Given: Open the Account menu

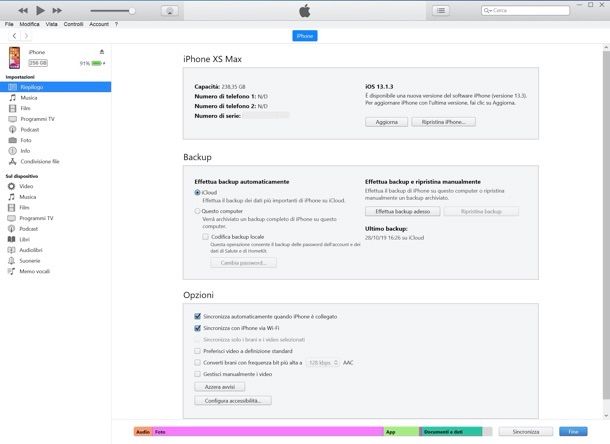Looking at the screenshot, I should (99, 24).
